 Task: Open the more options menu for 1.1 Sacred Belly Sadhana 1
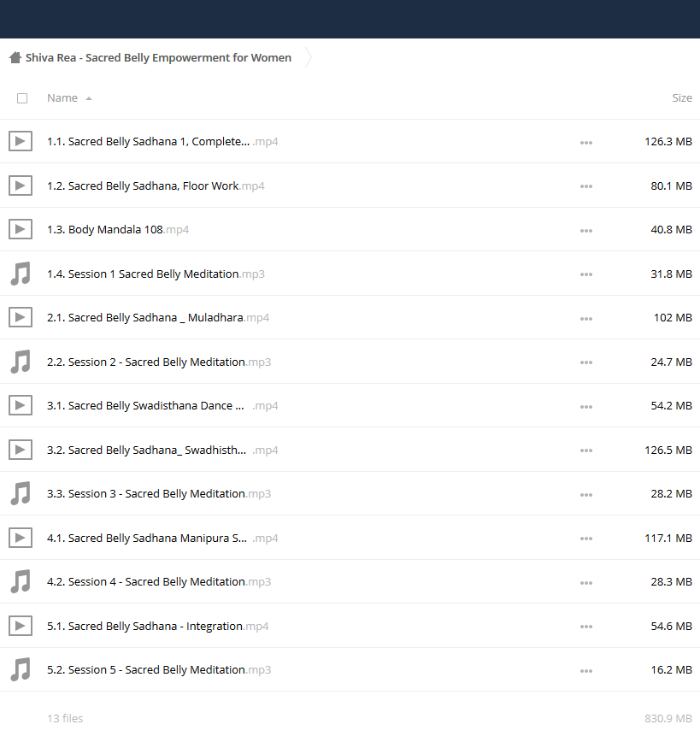586,142
